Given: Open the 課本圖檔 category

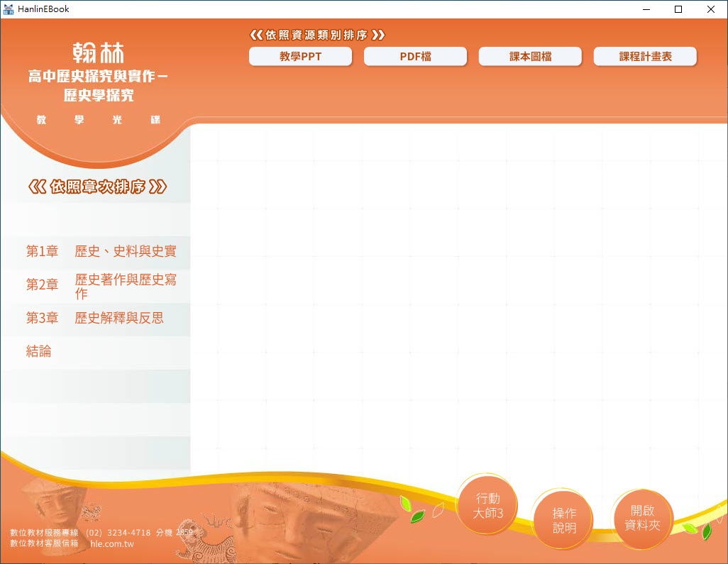Looking at the screenshot, I should pos(530,57).
